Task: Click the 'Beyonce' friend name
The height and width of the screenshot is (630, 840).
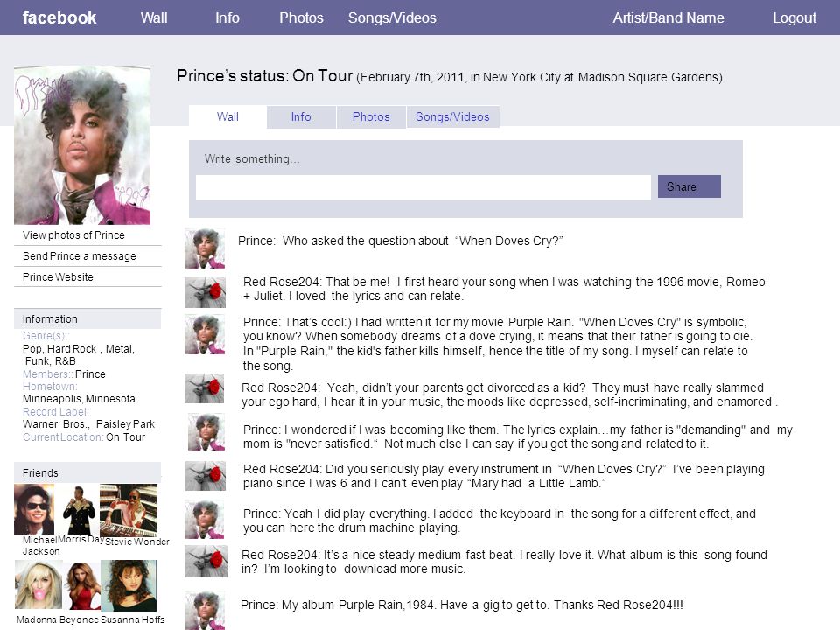Action: [x=79, y=619]
